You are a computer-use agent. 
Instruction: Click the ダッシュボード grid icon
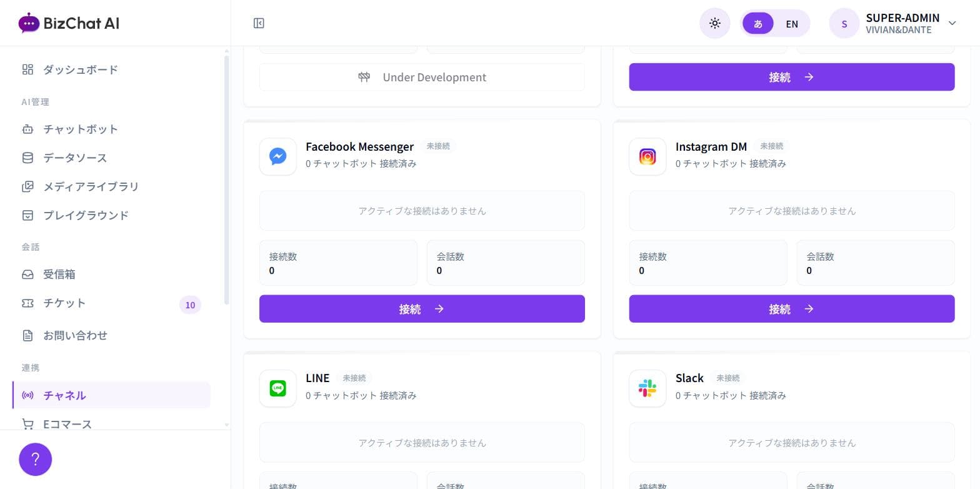[x=27, y=69]
